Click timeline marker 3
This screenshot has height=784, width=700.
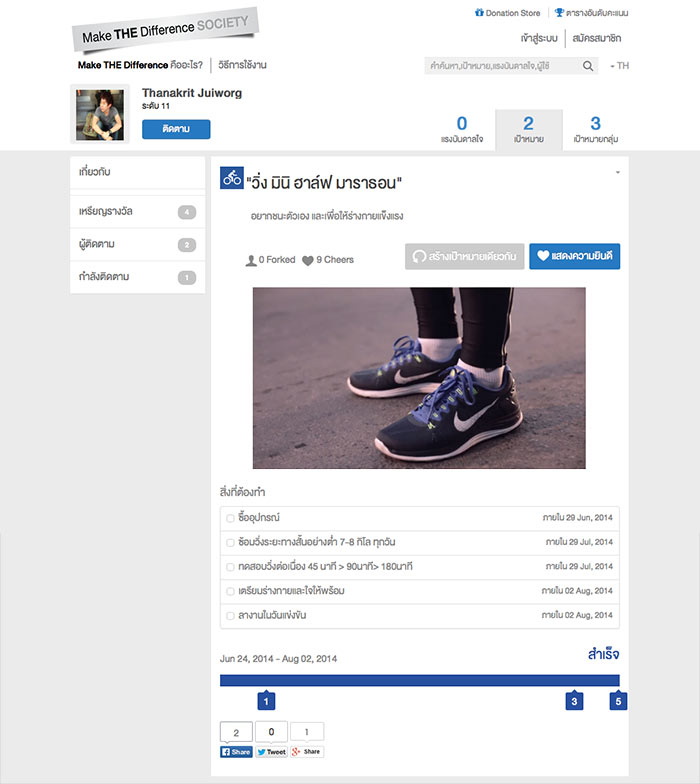pyautogui.click(x=574, y=700)
